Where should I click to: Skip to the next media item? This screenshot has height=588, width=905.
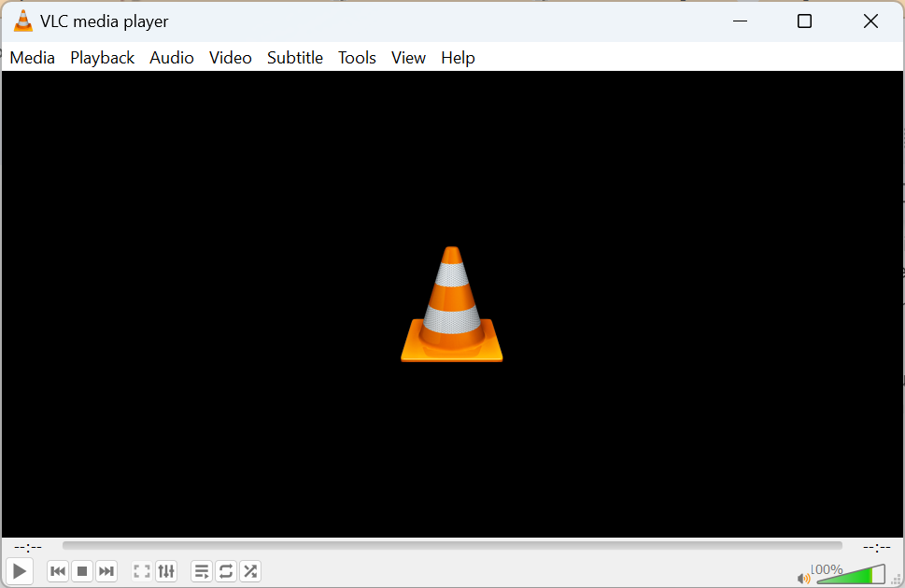coord(106,570)
